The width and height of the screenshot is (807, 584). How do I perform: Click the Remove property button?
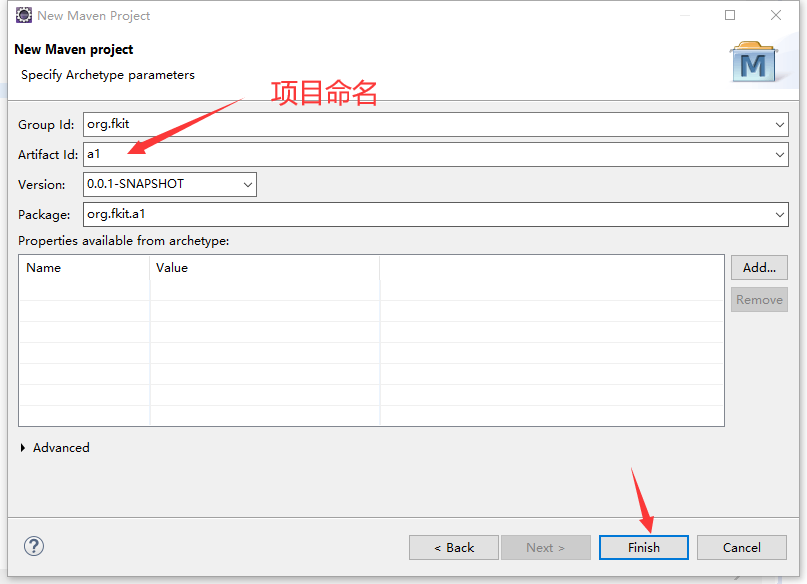tap(759, 299)
